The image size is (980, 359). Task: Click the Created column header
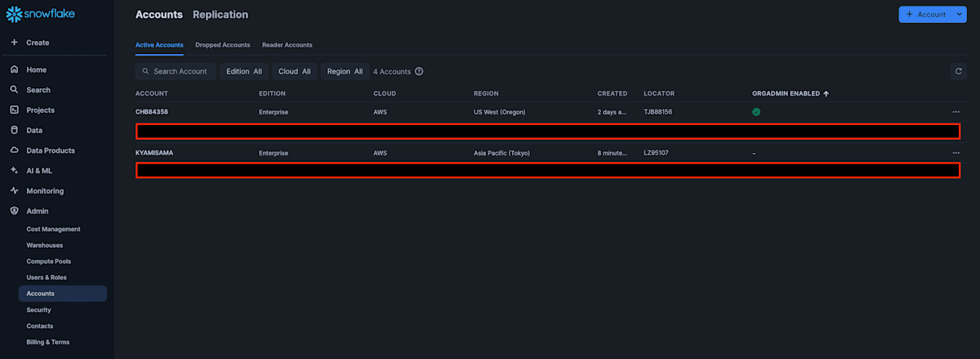[x=612, y=94]
